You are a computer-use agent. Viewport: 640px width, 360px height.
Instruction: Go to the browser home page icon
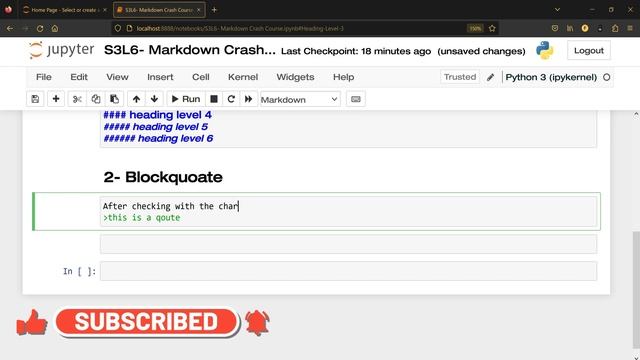click(55, 28)
